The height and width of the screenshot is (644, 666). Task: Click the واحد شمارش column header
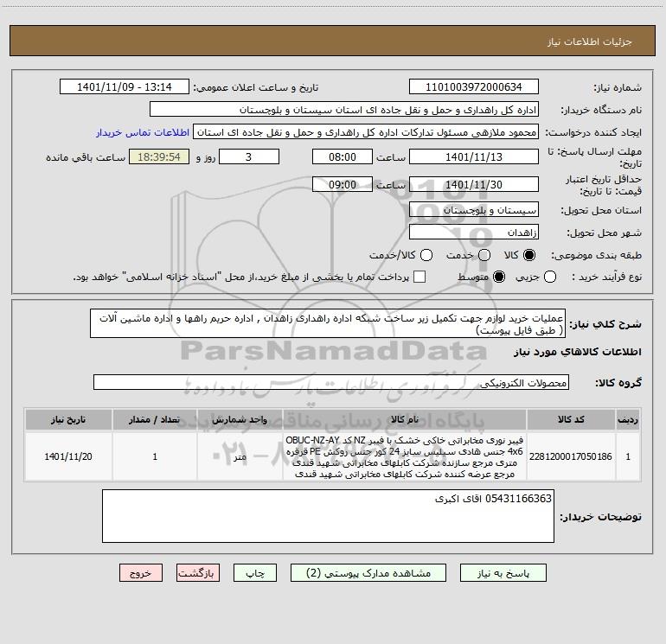click(x=240, y=420)
